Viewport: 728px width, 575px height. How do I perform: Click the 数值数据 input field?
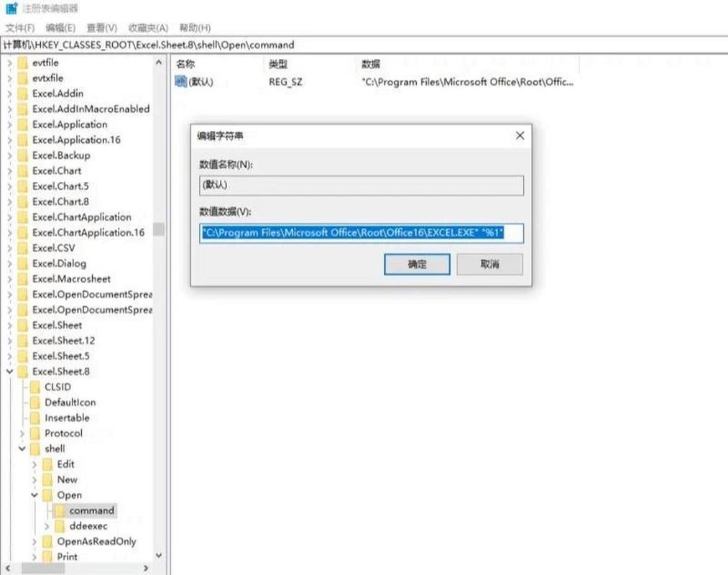(x=361, y=233)
